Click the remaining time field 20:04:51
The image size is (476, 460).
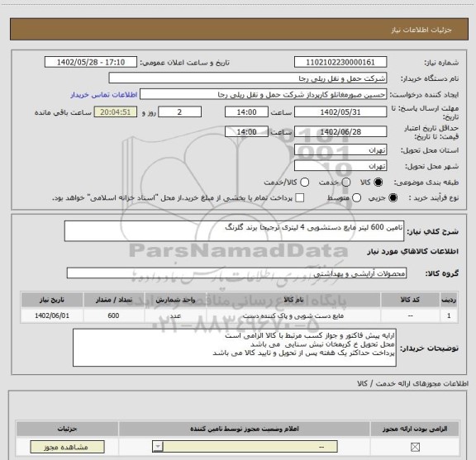pyautogui.click(x=116, y=112)
